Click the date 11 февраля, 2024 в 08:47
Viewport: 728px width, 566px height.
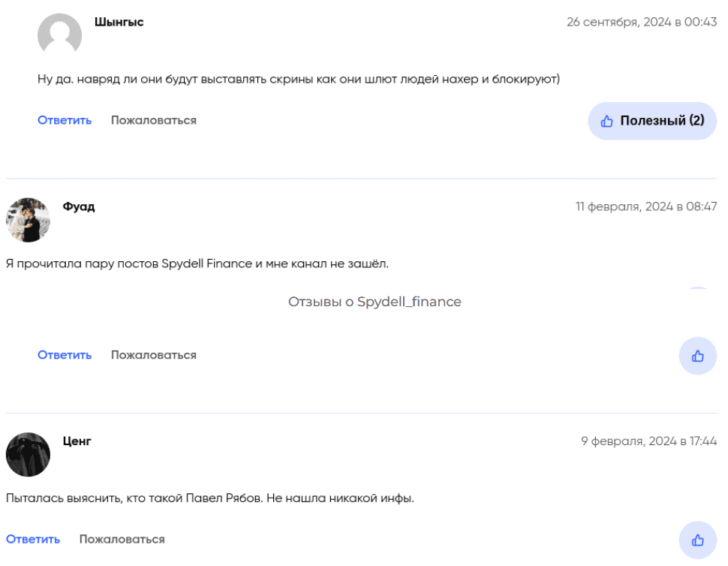pyautogui.click(x=646, y=206)
